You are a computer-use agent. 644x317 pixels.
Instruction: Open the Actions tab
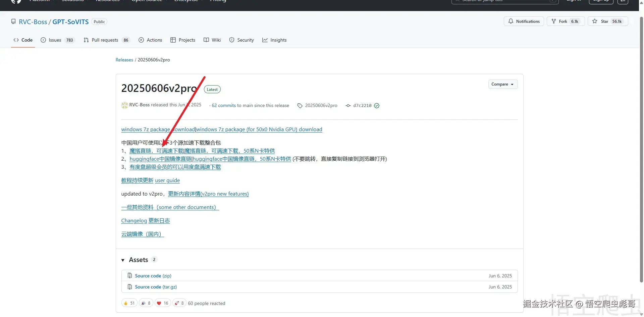[x=150, y=40]
